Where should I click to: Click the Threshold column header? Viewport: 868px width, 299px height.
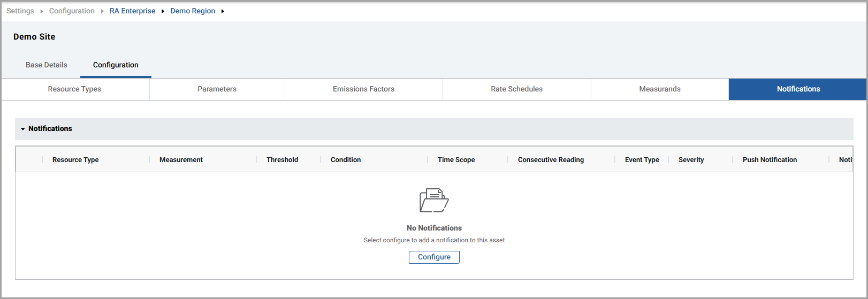282,160
